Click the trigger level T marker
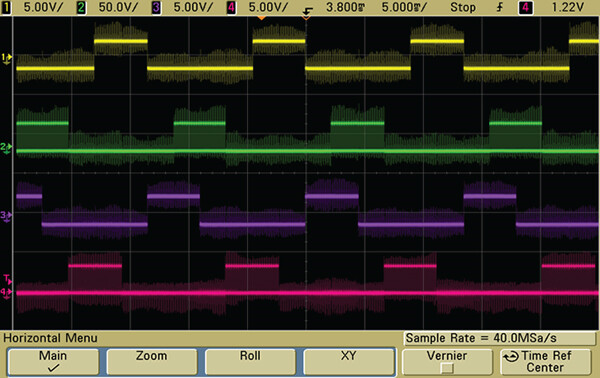This screenshot has width=600, height=378. point(7,278)
